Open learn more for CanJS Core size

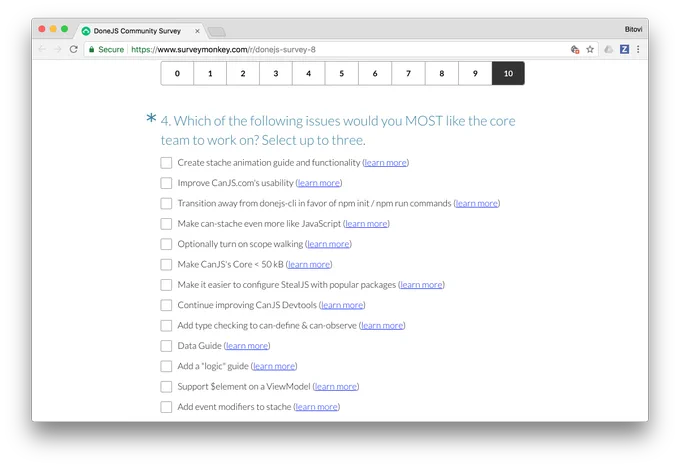tap(309, 265)
